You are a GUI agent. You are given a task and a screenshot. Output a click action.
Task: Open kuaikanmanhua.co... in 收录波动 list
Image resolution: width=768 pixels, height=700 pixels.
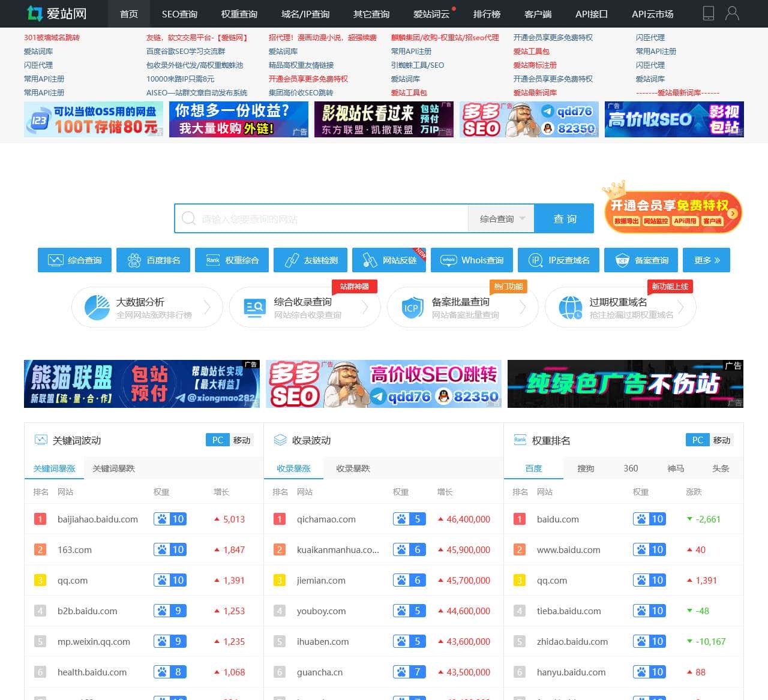coord(338,549)
